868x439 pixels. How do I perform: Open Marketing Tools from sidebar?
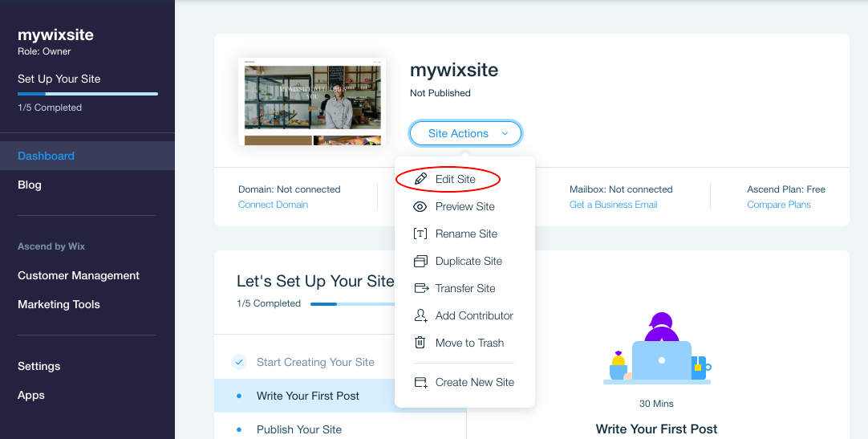pos(59,304)
